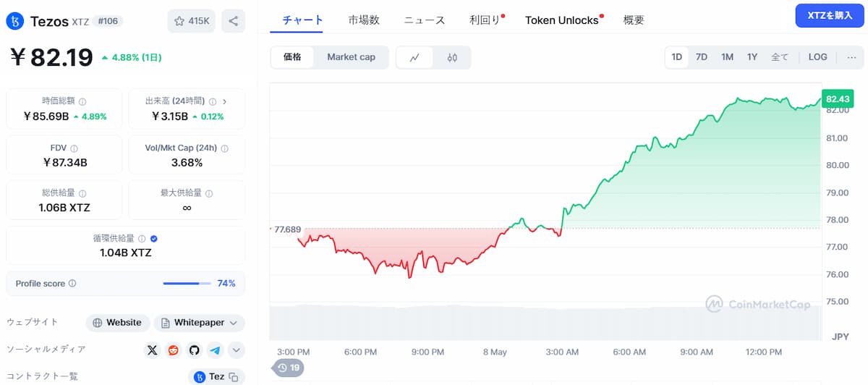Expand more social media links chevron
The image size is (868, 385).
click(x=236, y=350)
